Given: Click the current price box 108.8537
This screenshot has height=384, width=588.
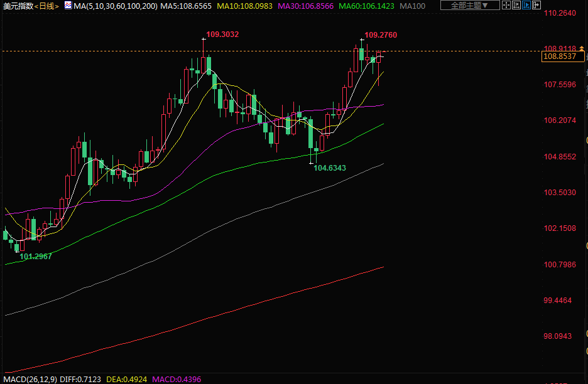Looking at the screenshot, I should [559, 56].
